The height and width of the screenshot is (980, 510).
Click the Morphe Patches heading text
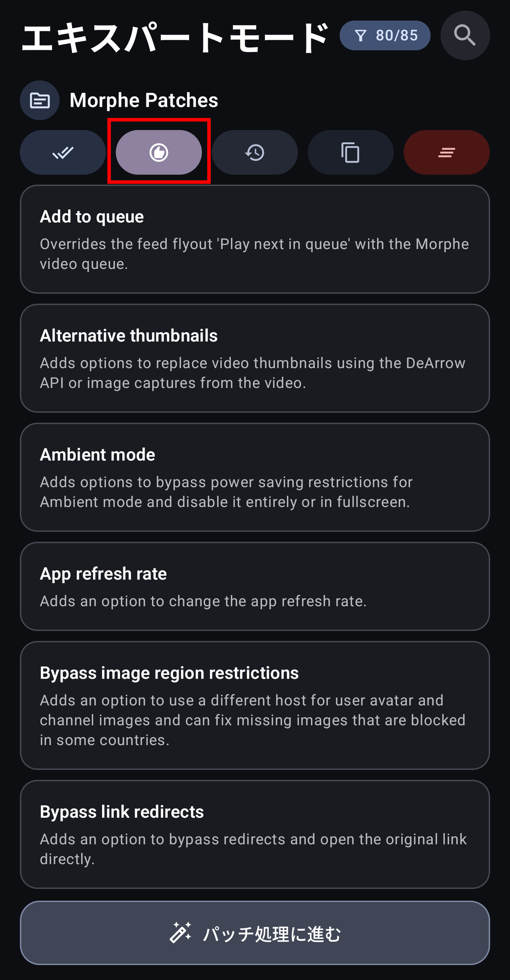coord(144,100)
